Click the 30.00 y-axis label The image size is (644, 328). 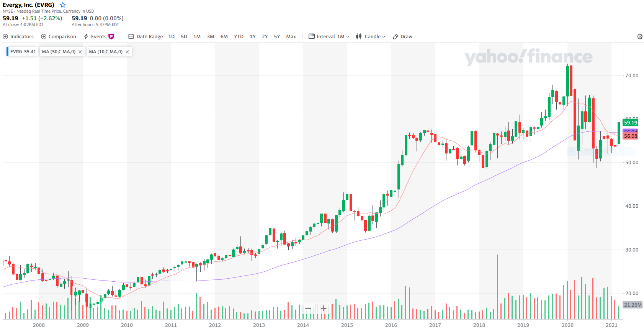(x=632, y=250)
